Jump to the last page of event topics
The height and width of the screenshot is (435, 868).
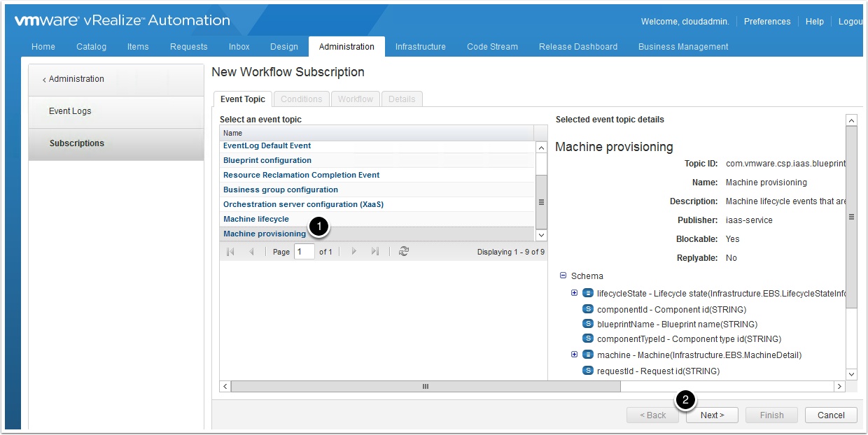coord(375,252)
